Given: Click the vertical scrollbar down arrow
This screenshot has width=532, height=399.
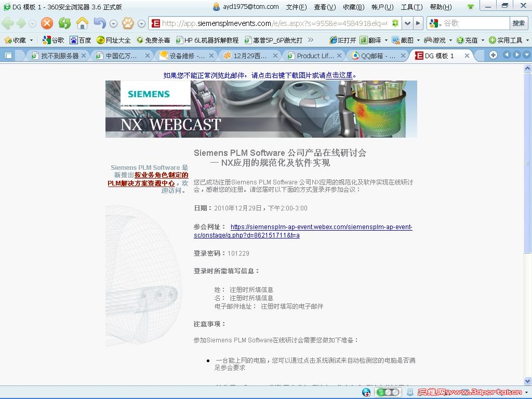Looking at the screenshot, I should pos(528,381).
